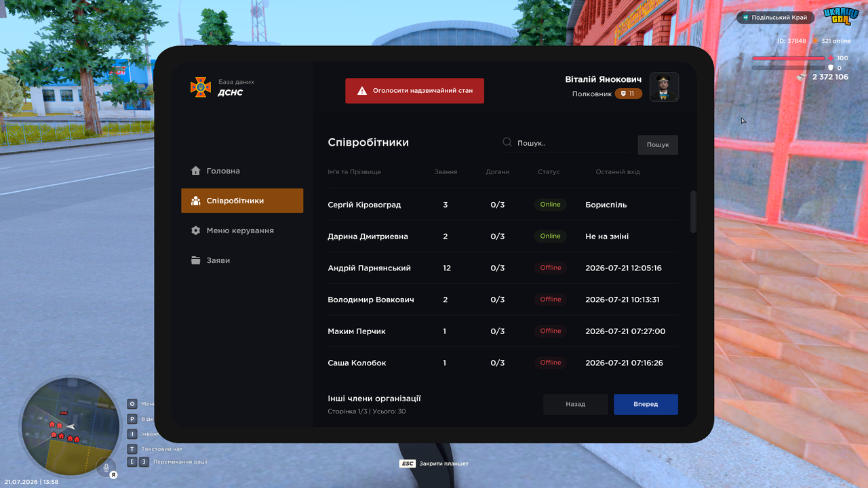Click the Не на зміні cell
The height and width of the screenshot is (488, 868).
(x=607, y=237)
